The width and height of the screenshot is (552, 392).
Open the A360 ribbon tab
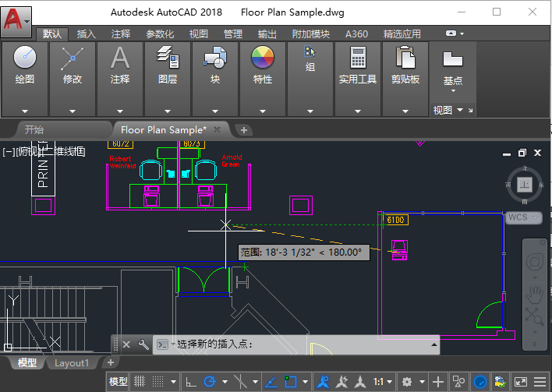(356, 34)
